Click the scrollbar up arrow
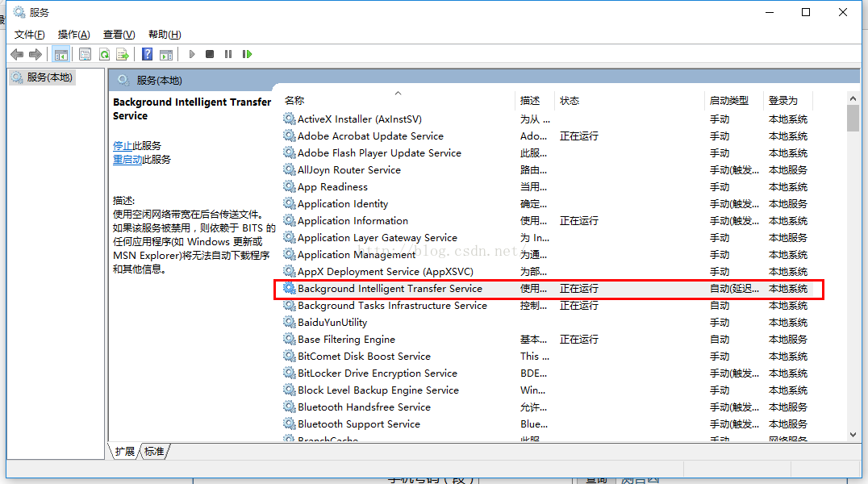 (853, 98)
